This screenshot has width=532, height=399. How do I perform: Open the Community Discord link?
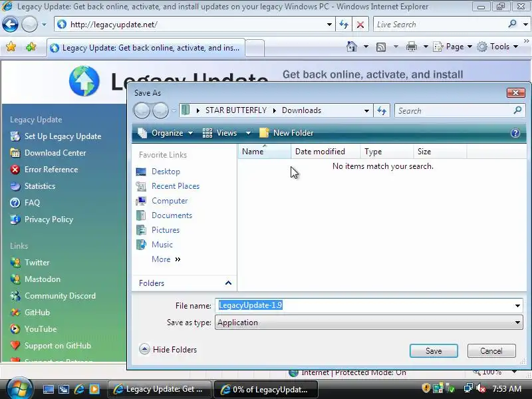click(60, 295)
